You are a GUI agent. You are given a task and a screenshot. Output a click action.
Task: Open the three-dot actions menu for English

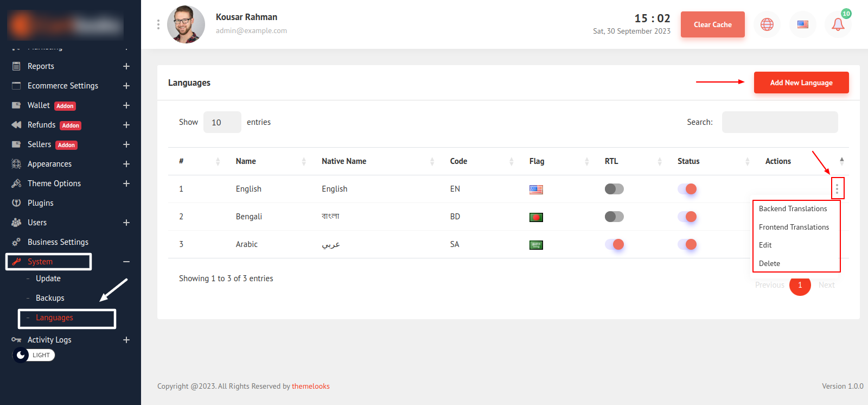point(837,188)
